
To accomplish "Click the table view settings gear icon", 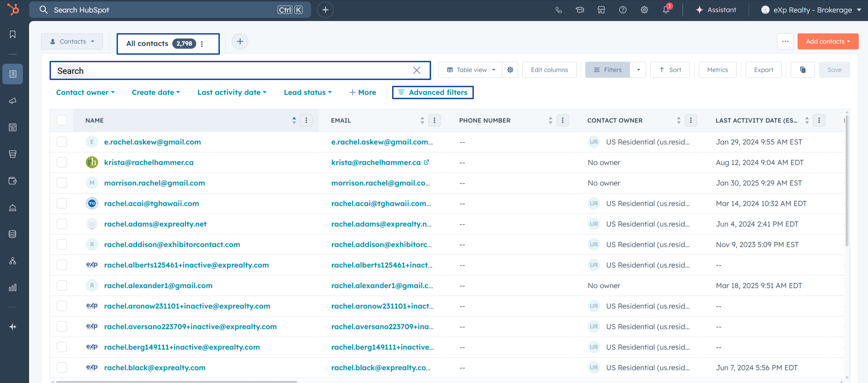I will click(510, 70).
